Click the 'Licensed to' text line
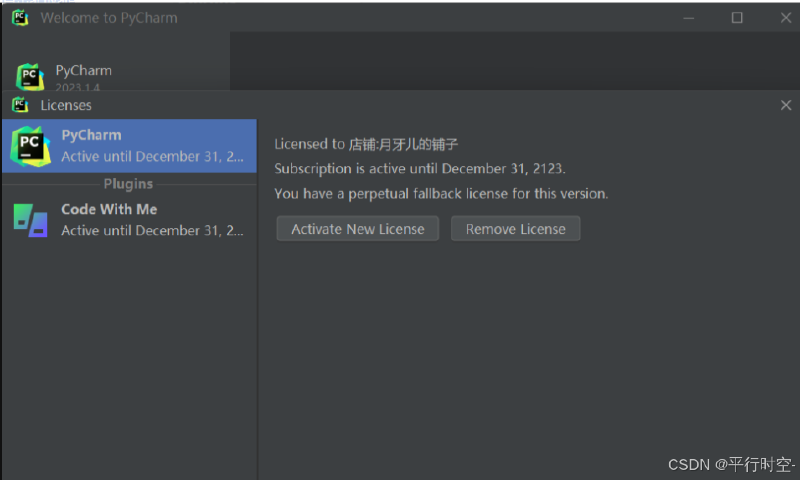800x480 pixels. 366,144
